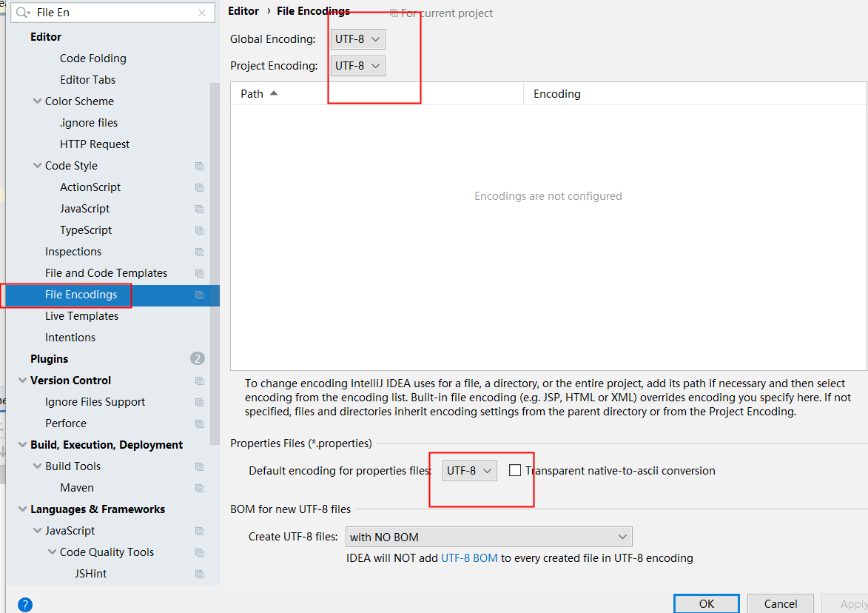Clear the settings search field with X
Screen dimensions: 868x613
[202, 12]
